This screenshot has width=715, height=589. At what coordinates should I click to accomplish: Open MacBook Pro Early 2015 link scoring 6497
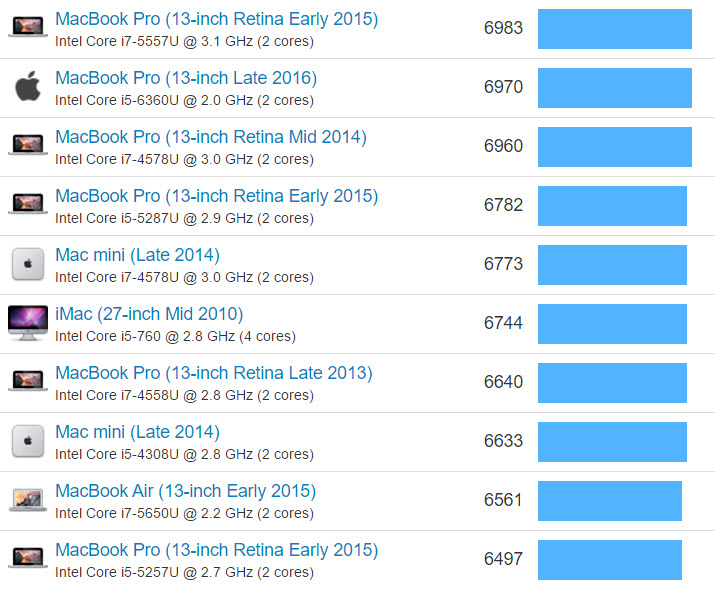217,550
